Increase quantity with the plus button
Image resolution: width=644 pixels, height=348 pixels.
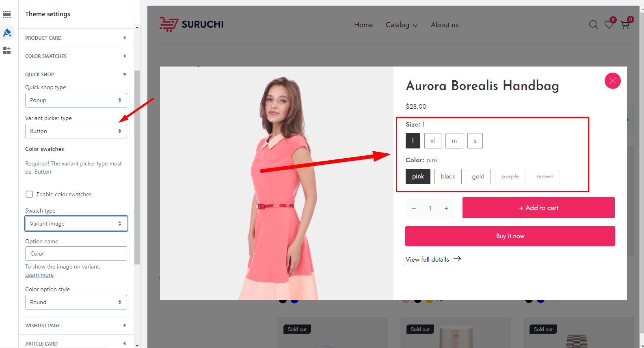446,208
